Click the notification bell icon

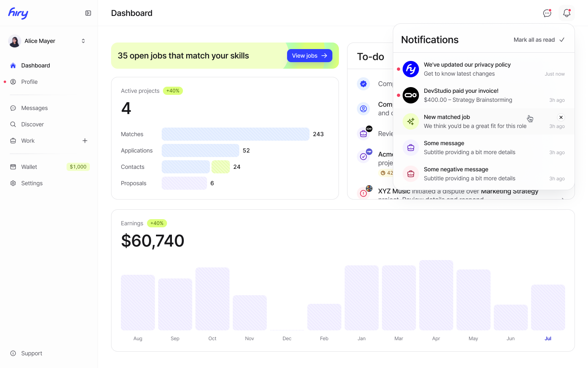point(567,13)
